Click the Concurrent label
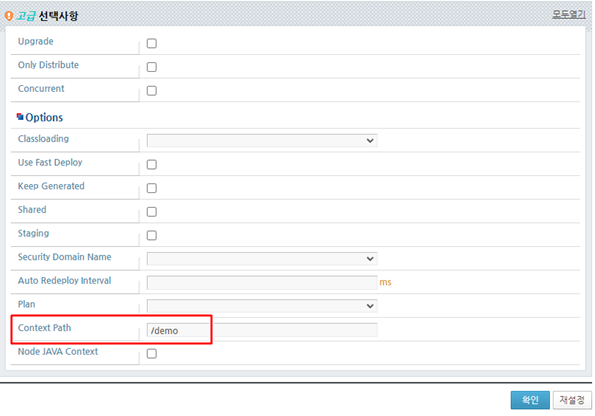Viewport: 595px width, 416px height. pos(41,88)
